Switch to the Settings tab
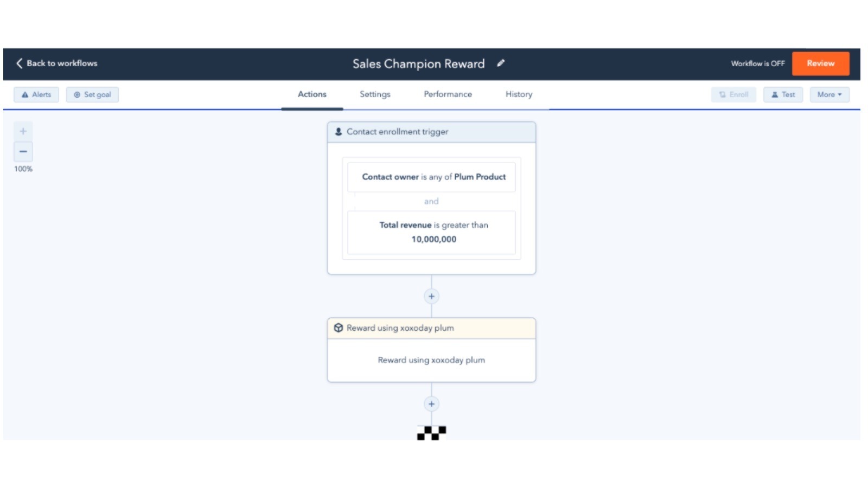 click(375, 94)
